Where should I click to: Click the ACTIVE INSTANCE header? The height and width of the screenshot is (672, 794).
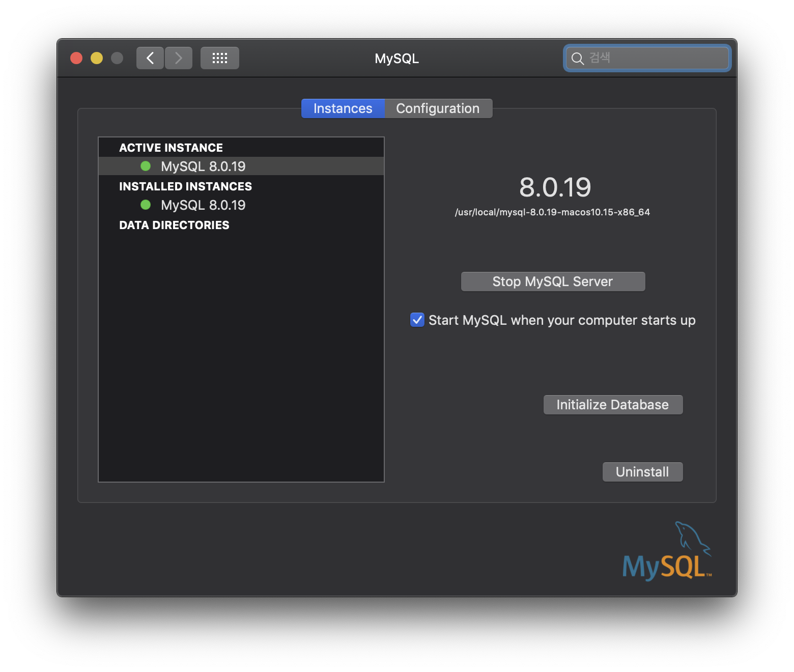[x=171, y=148]
